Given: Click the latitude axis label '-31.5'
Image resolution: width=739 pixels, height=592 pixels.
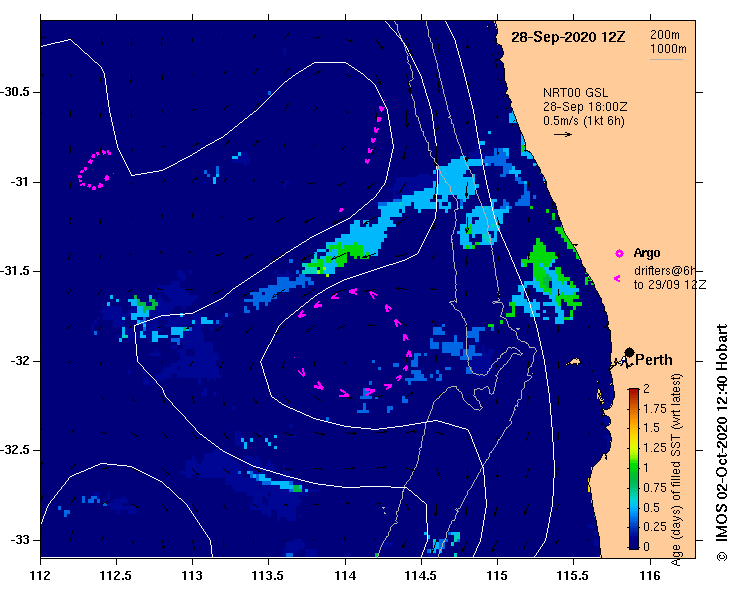Looking at the screenshot, I should (15, 271).
